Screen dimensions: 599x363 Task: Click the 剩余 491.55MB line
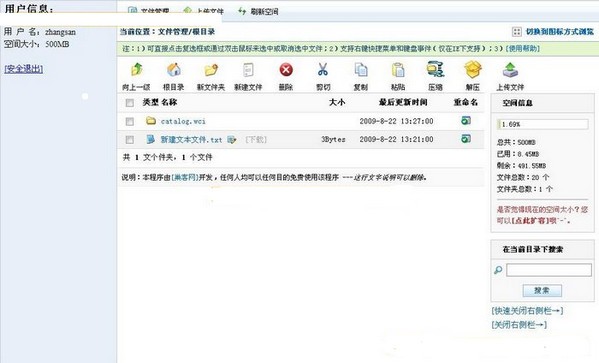521,166
